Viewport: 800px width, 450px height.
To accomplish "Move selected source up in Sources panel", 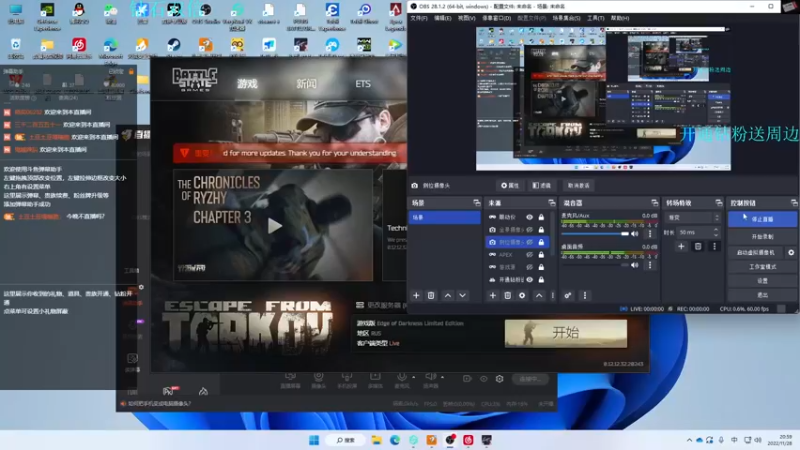I will [539, 295].
